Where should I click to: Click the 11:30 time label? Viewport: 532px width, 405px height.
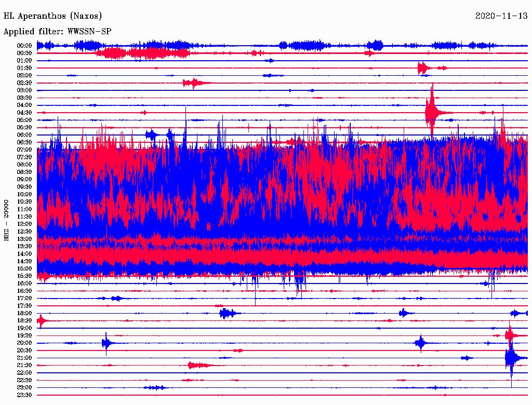[x=24, y=217]
